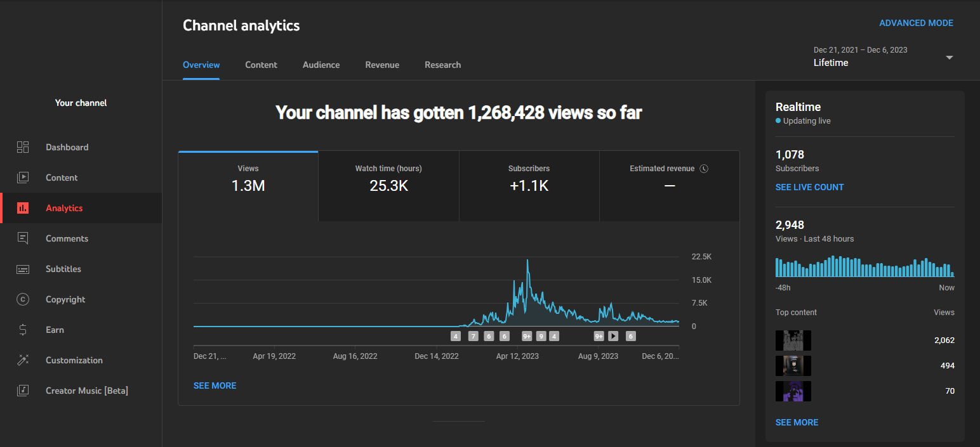Switch to the Overview tab
This screenshot has width=980, height=447.
201,65
